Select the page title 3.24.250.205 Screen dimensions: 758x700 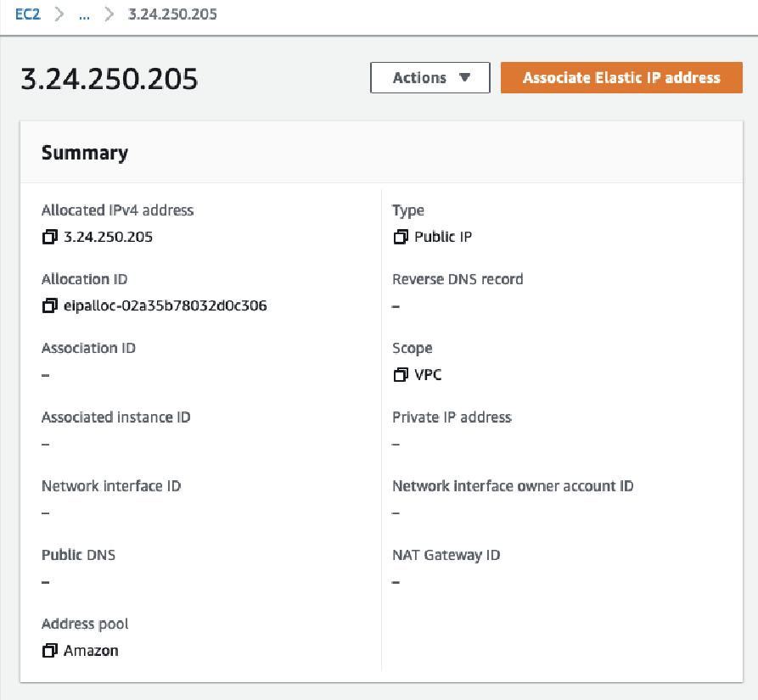tap(109, 79)
